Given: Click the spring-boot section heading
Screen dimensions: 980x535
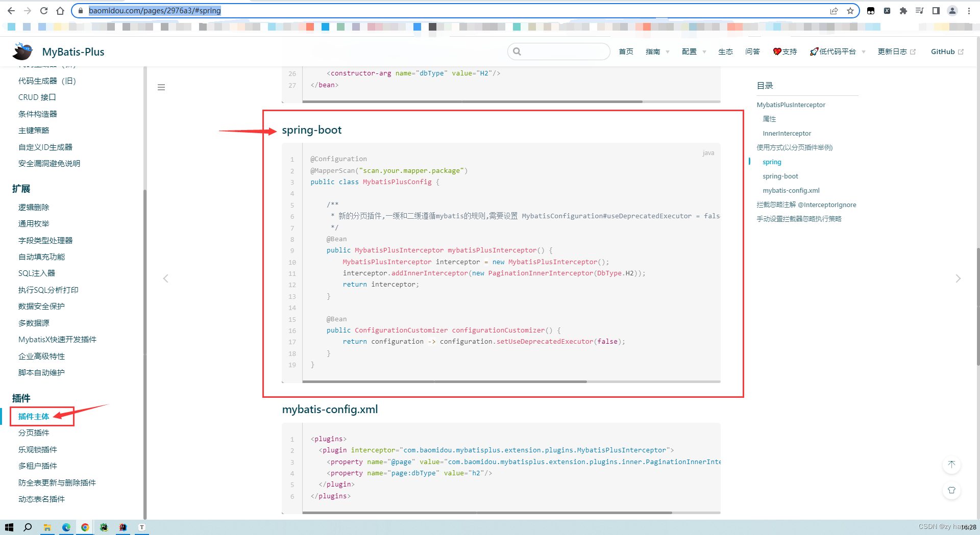Looking at the screenshot, I should click(311, 130).
